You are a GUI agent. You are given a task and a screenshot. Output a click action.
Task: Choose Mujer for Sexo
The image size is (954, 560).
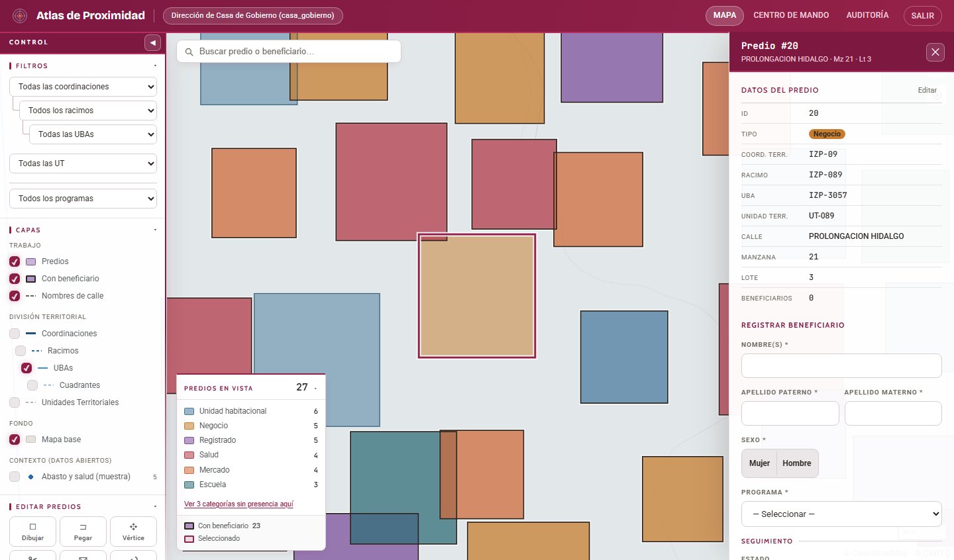[x=759, y=463]
